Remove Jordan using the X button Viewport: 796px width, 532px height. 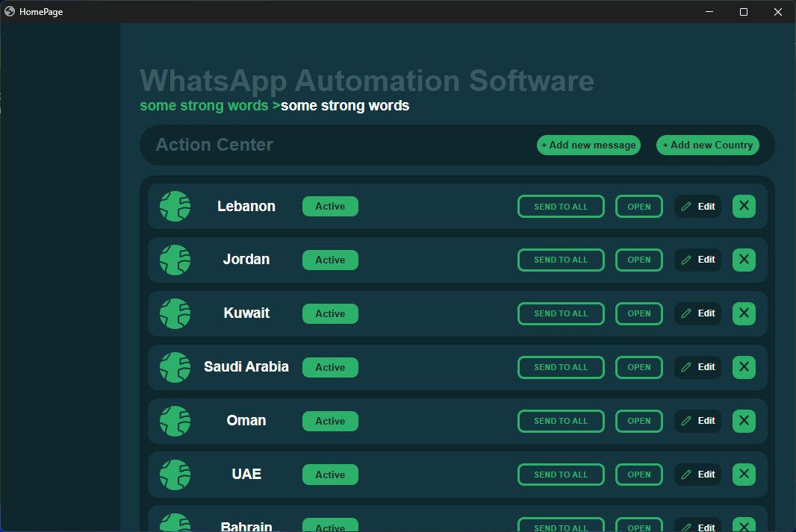point(744,260)
